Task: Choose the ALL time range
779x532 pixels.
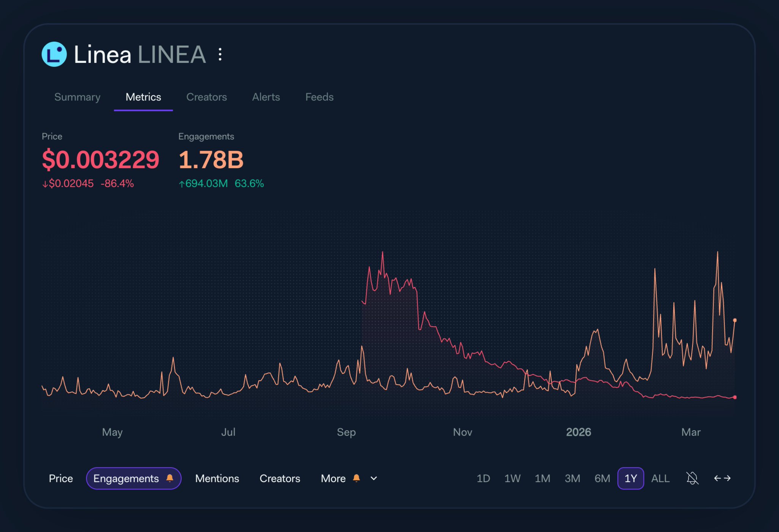Action: tap(660, 478)
